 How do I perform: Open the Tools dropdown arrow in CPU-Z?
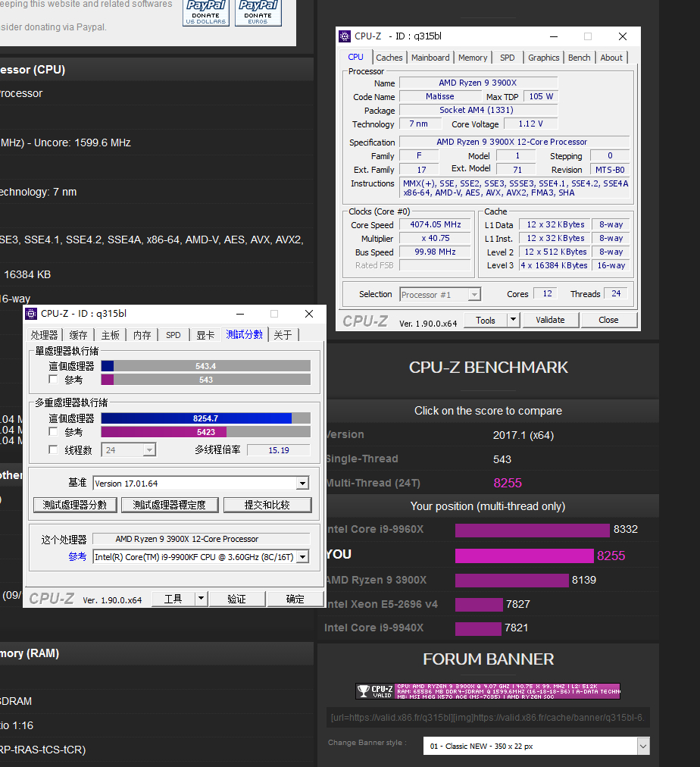coord(513,320)
